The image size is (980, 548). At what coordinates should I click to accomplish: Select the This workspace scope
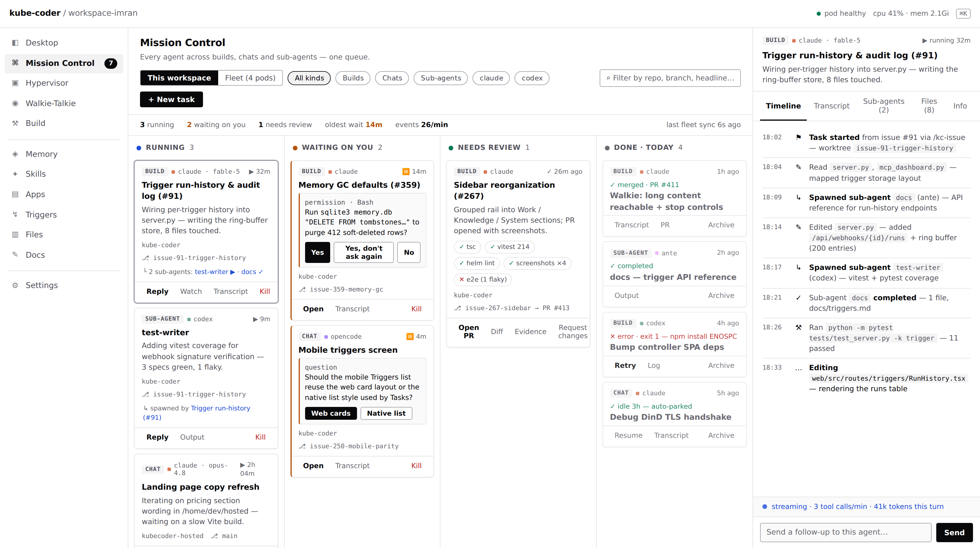179,78
